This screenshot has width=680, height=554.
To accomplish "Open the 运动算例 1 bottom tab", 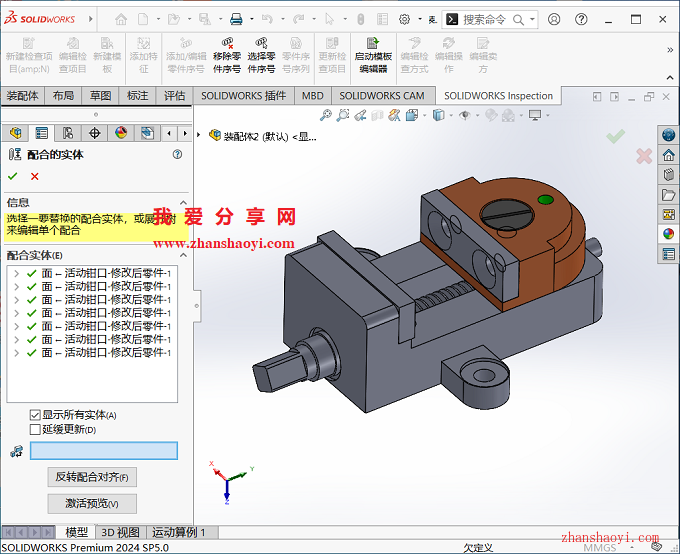I will pyautogui.click(x=179, y=532).
